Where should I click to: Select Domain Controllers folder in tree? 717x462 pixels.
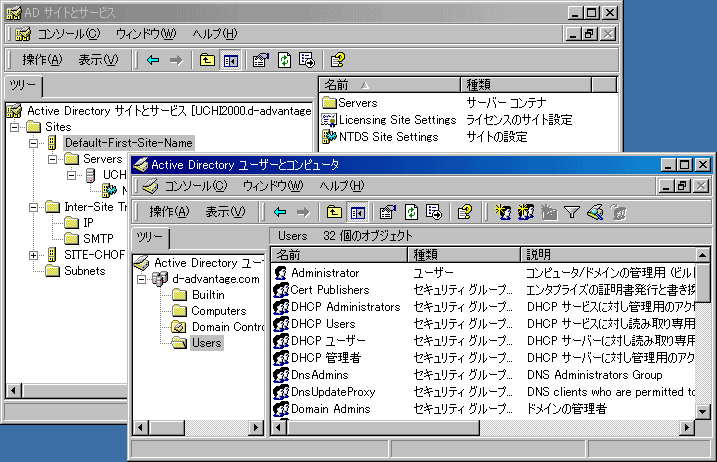(218, 327)
